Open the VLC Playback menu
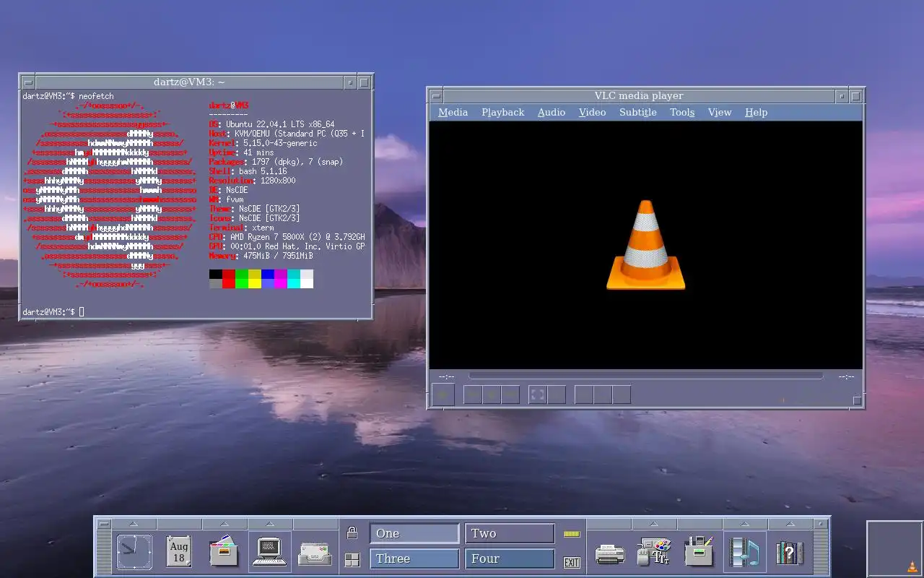 503,112
